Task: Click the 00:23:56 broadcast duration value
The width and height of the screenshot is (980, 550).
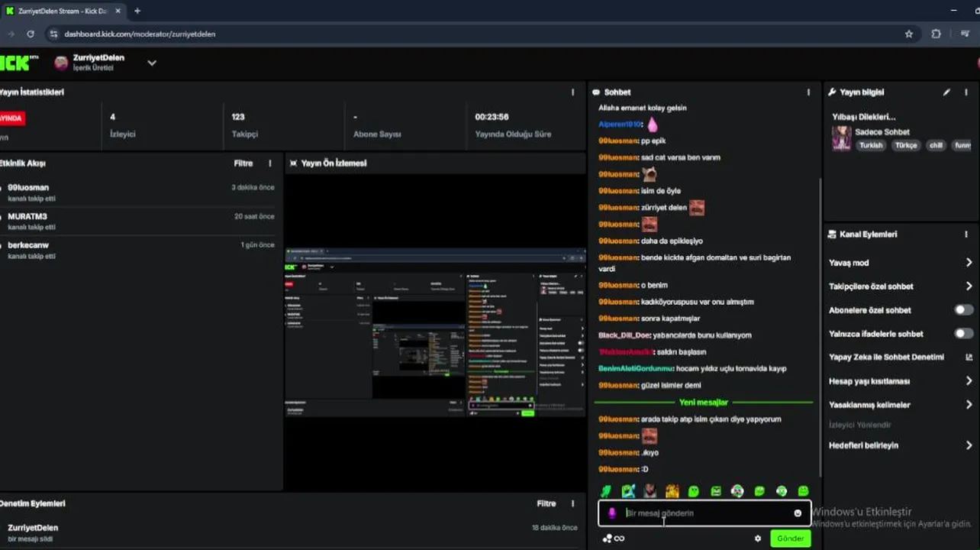Action: 492,117
